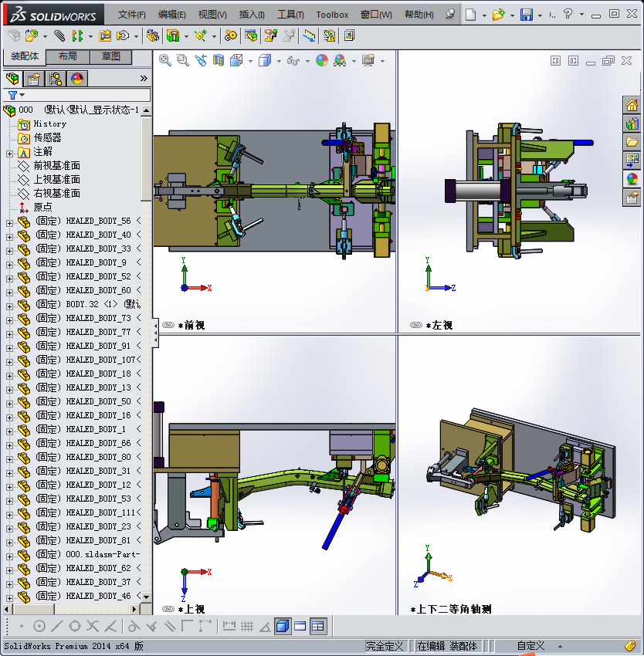The height and width of the screenshot is (656, 644).
Task: Click the File Explorer folder icon in task pane
Action: point(632,142)
